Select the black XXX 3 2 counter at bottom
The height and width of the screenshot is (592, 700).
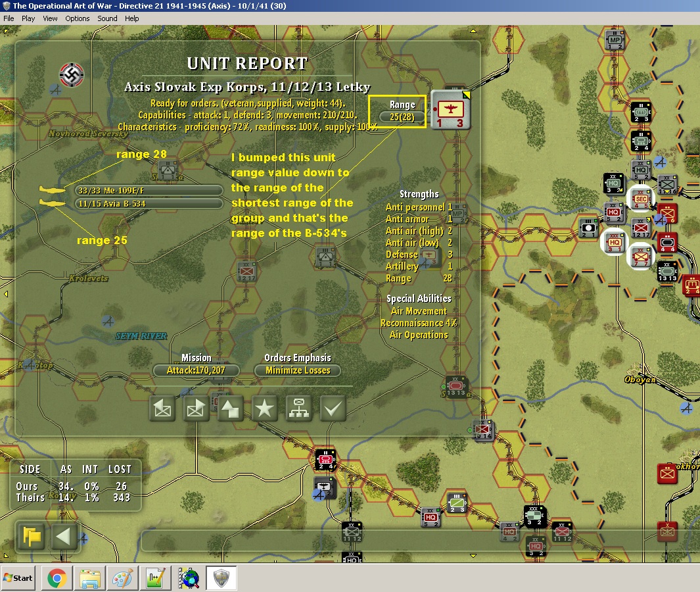pyautogui.click(x=535, y=516)
